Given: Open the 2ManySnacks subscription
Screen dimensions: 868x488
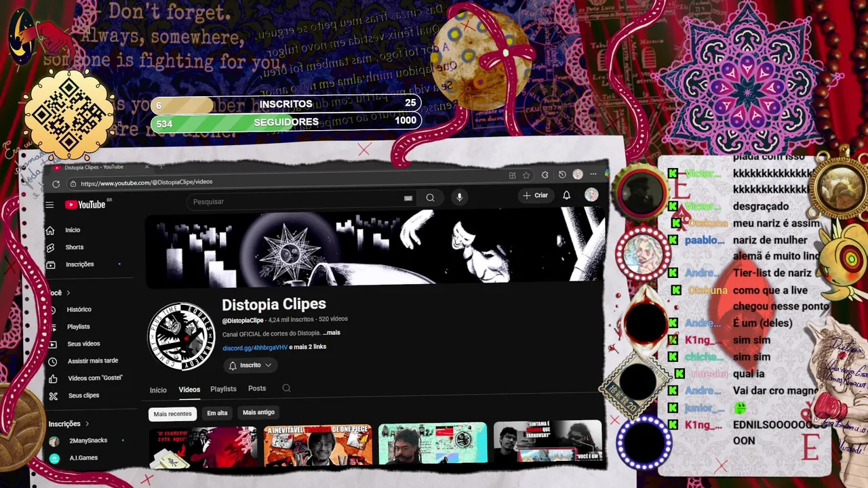Looking at the screenshot, I should 87,441.
